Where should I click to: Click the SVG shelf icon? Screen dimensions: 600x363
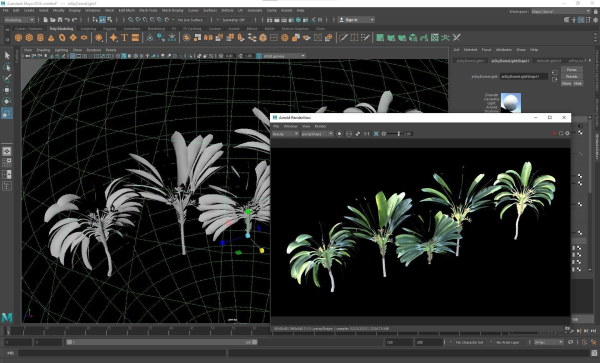pos(135,37)
